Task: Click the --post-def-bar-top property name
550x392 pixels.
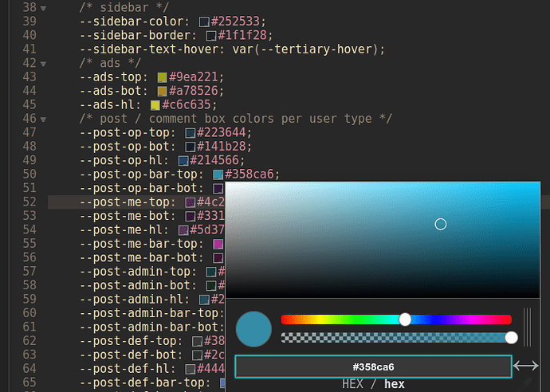Action: point(142,382)
